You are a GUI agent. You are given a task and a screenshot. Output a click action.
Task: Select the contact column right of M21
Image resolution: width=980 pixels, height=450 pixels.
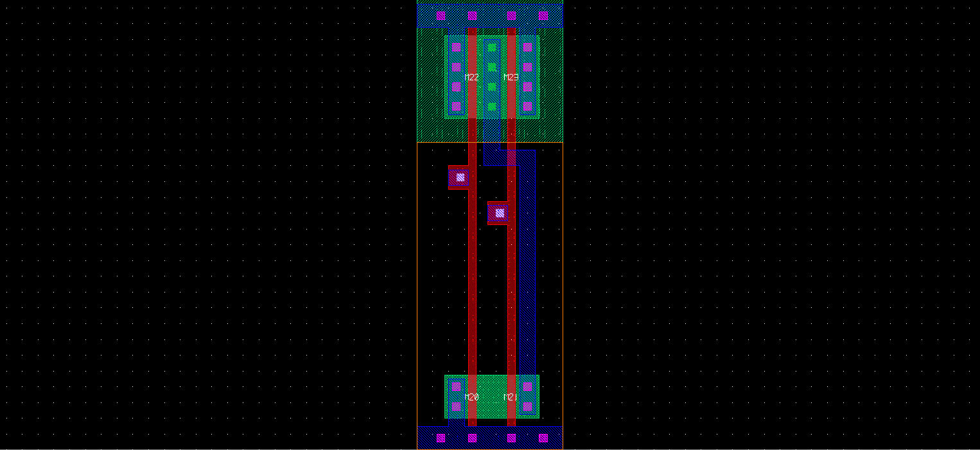(527, 397)
